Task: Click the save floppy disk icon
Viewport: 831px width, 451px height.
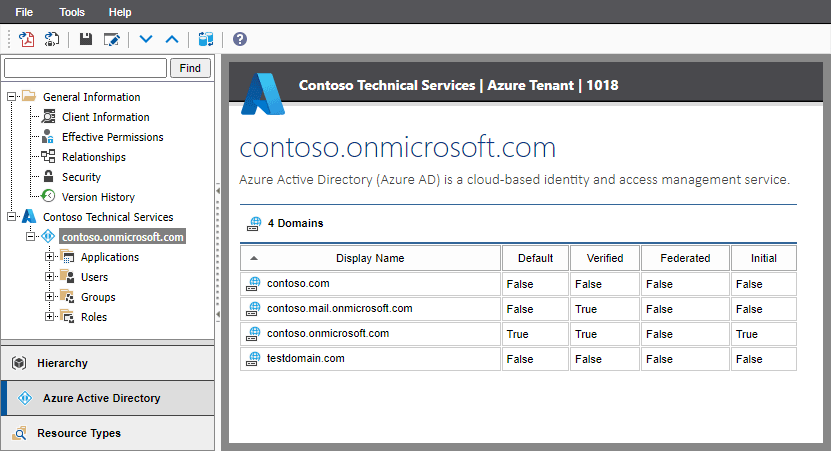Action: [85, 39]
